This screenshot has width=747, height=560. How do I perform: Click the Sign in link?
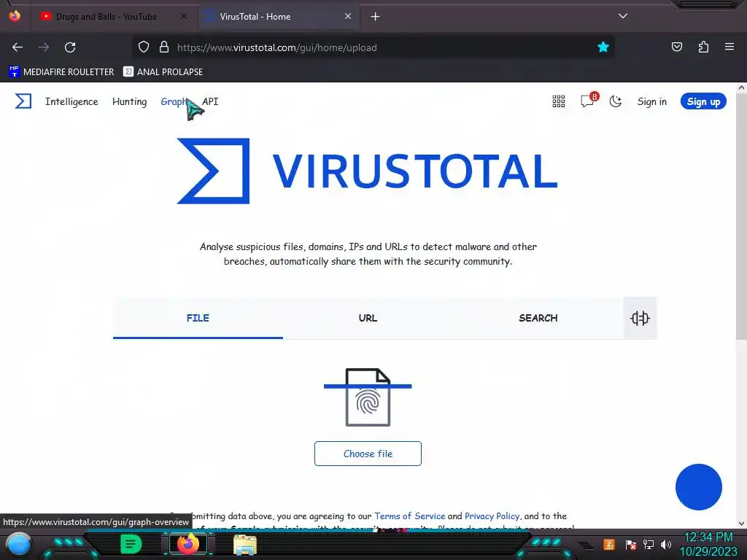(x=651, y=101)
